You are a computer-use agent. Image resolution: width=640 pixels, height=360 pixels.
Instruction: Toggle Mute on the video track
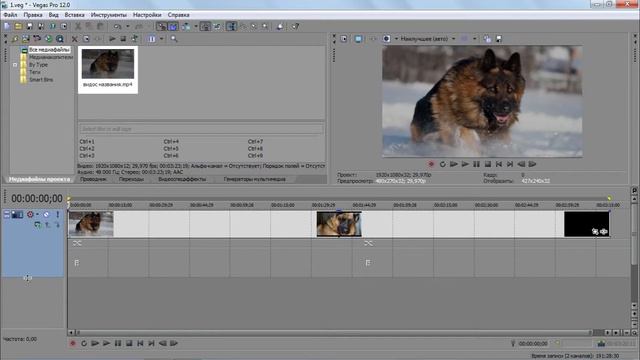[x=46, y=214]
